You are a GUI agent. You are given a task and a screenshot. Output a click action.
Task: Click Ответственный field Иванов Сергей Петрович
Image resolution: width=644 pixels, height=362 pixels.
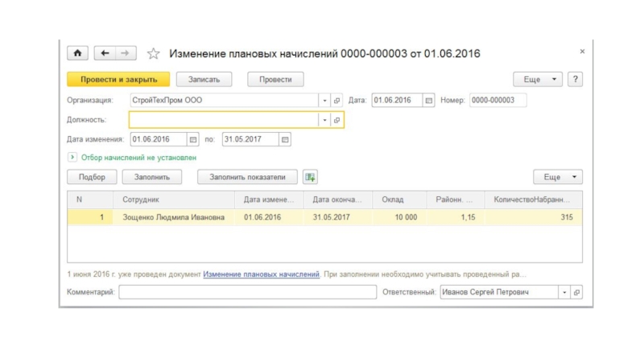pyautogui.click(x=499, y=292)
